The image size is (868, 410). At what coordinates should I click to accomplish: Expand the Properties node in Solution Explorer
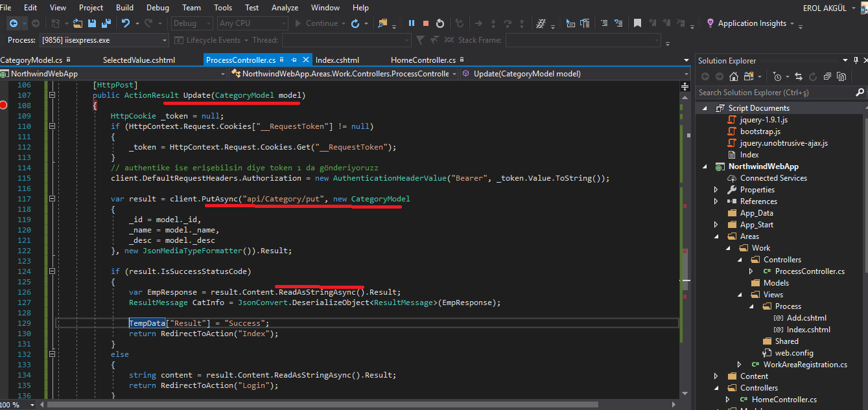pyautogui.click(x=716, y=190)
